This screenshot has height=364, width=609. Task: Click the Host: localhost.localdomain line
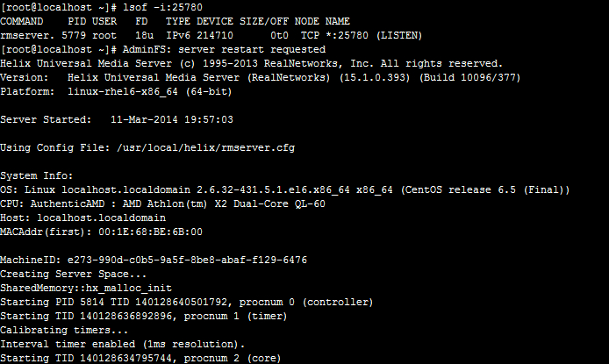pos(82,218)
